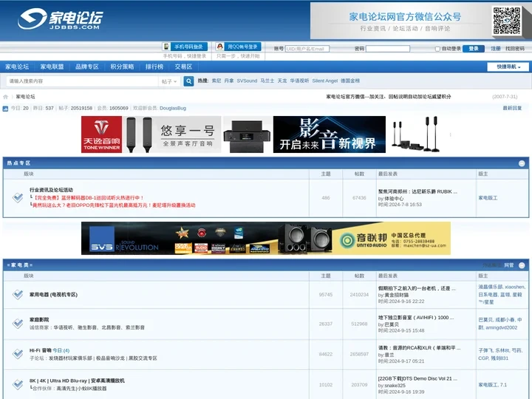
Task: Click the search content input box
Action: (x=82, y=81)
